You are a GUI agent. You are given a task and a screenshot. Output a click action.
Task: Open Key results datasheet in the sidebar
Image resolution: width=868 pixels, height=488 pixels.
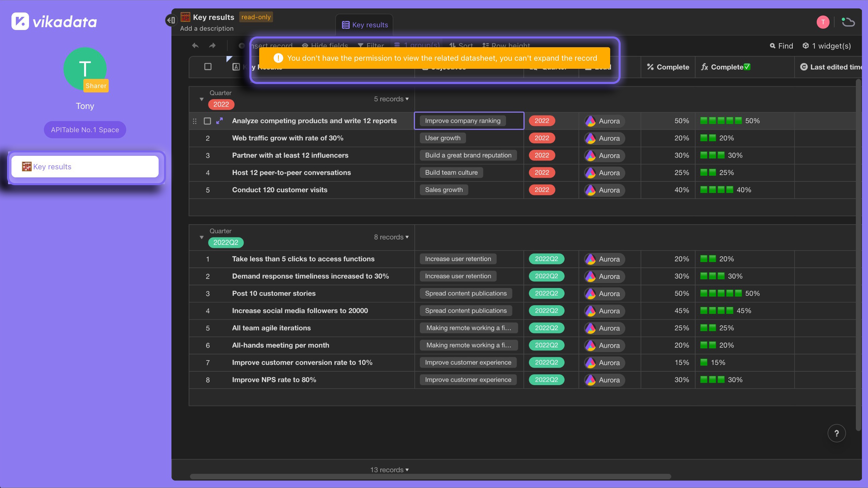(x=85, y=167)
